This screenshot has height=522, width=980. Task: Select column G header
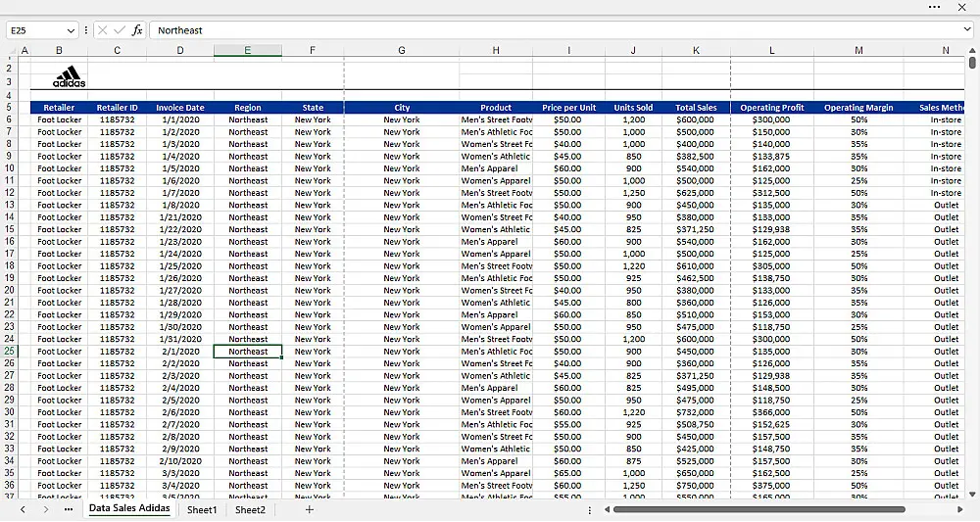(401, 51)
